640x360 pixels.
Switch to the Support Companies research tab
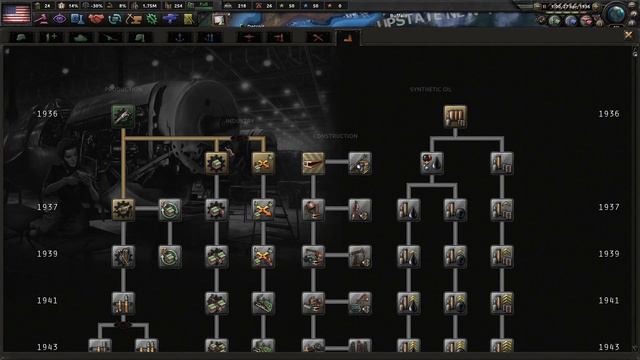(51, 38)
